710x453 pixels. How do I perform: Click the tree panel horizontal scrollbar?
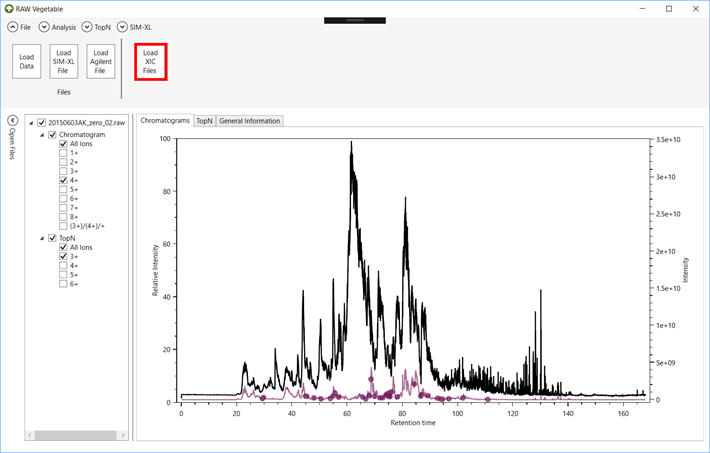coord(77,435)
